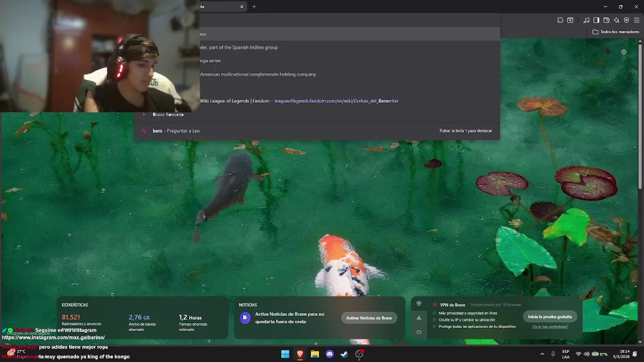Click the battery 97% tray indicator
644x362 pixels.
click(599, 354)
